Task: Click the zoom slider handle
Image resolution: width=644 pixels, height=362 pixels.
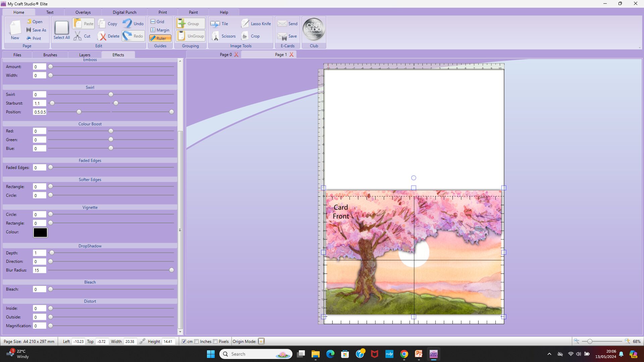Action: [x=590, y=341]
